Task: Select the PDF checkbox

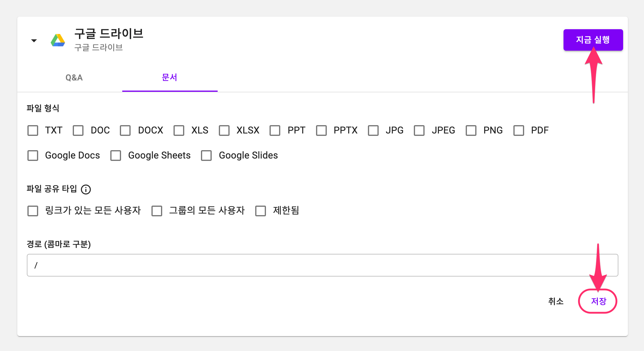Action: pos(519,131)
